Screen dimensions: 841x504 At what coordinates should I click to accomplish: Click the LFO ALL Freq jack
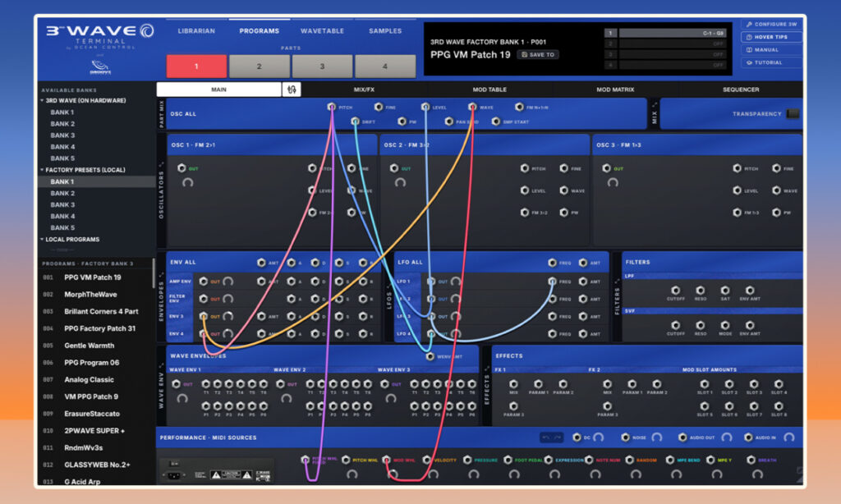553,262
